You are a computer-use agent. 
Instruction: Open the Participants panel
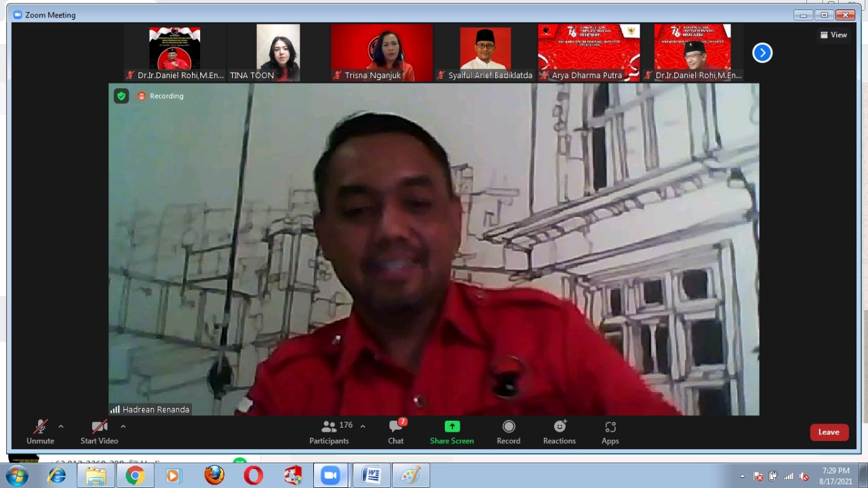pyautogui.click(x=330, y=432)
